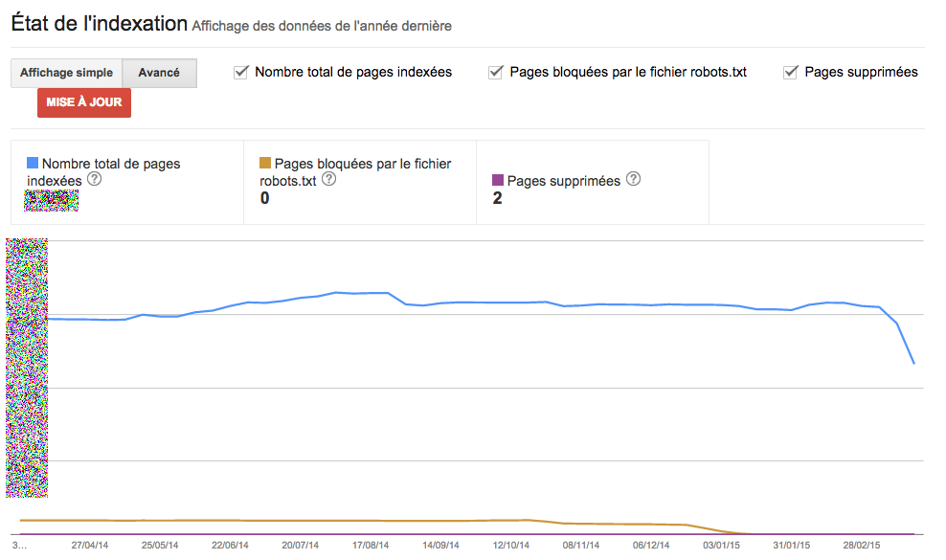Image resolution: width=946 pixels, height=560 pixels.
Task: Click the État de l'indexation heading
Action: point(100,24)
